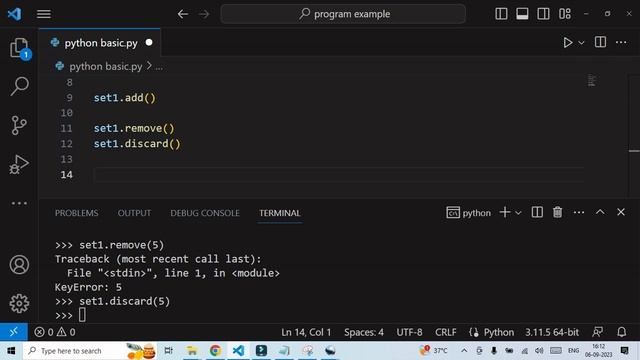This screenshot has height=360, width=640.
Task: Show additional views ellipsis in activity bar
Action: coord(19,203)
